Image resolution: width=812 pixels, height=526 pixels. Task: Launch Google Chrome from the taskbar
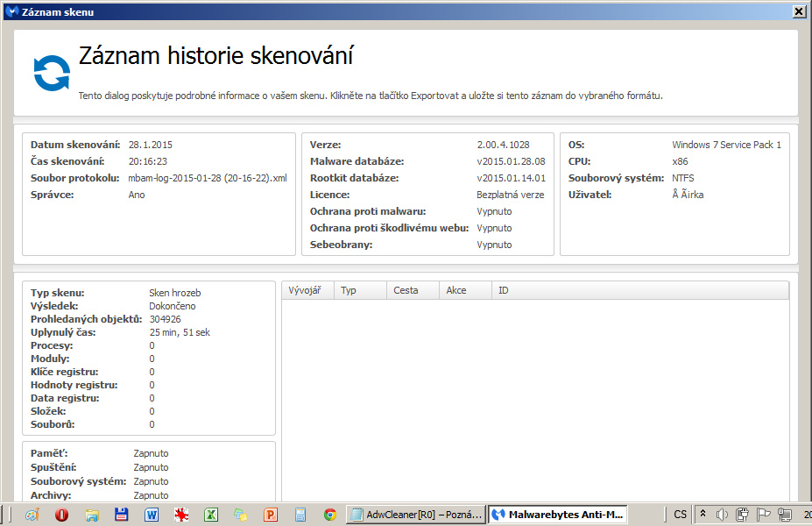coord(330,515)
